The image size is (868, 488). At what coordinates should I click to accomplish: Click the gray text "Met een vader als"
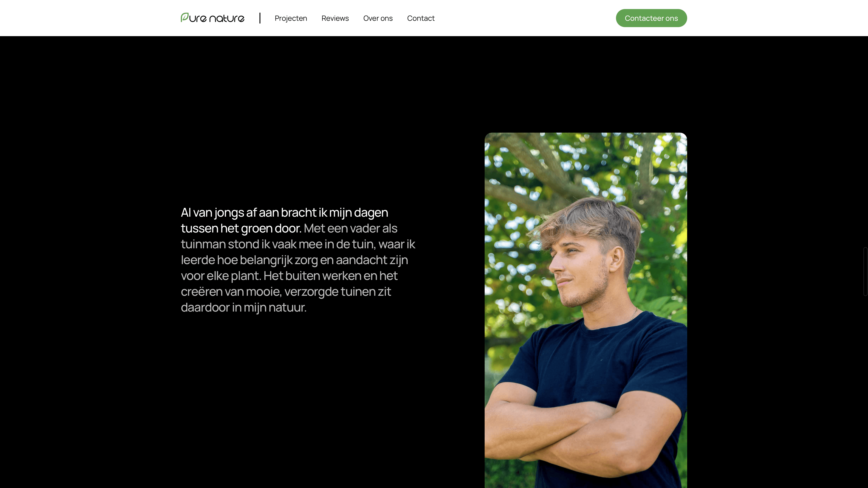pyautogui.click(x=350, y=228)
